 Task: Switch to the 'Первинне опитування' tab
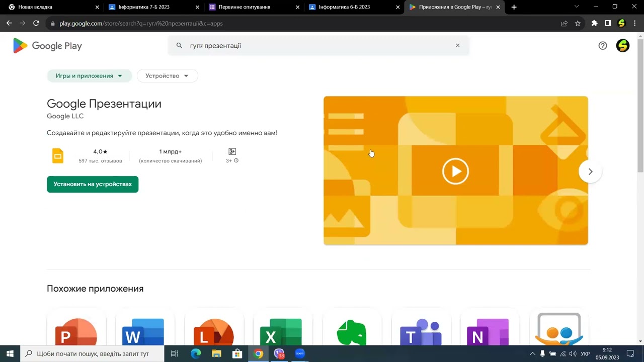[253, 7]
